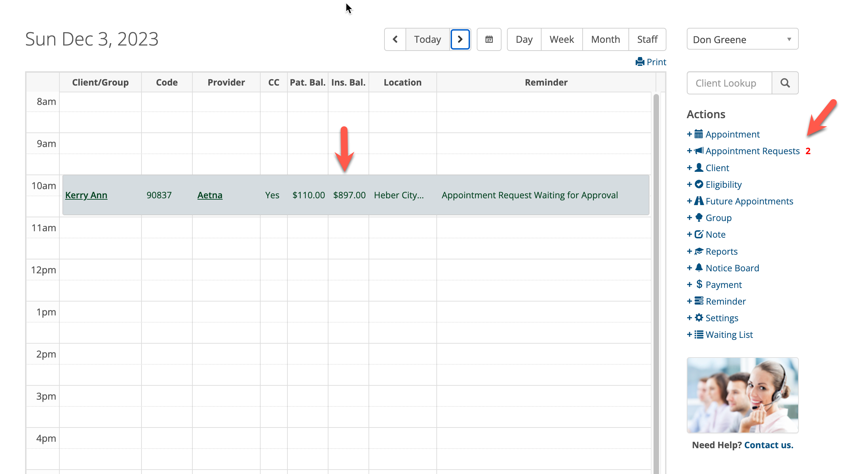Click the Note pencil icon
868x474 pixels.
point(699,234)
